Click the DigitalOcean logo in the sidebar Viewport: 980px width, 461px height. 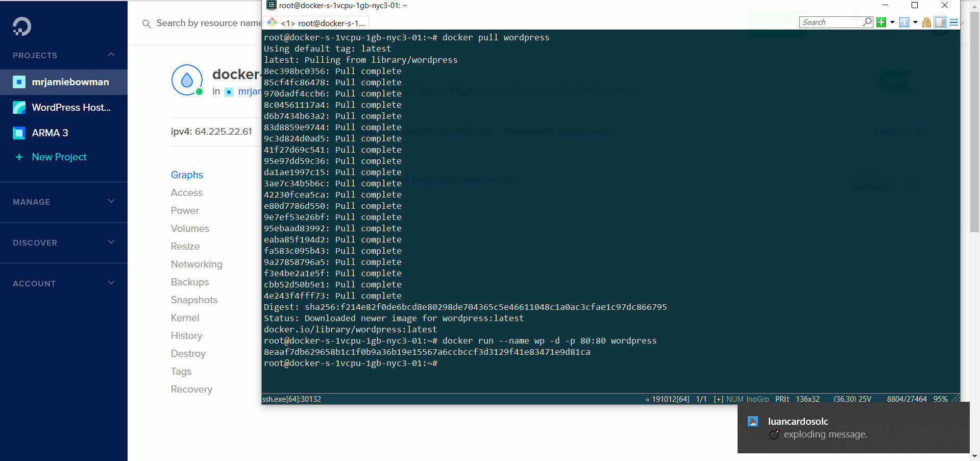click(22, 26)
